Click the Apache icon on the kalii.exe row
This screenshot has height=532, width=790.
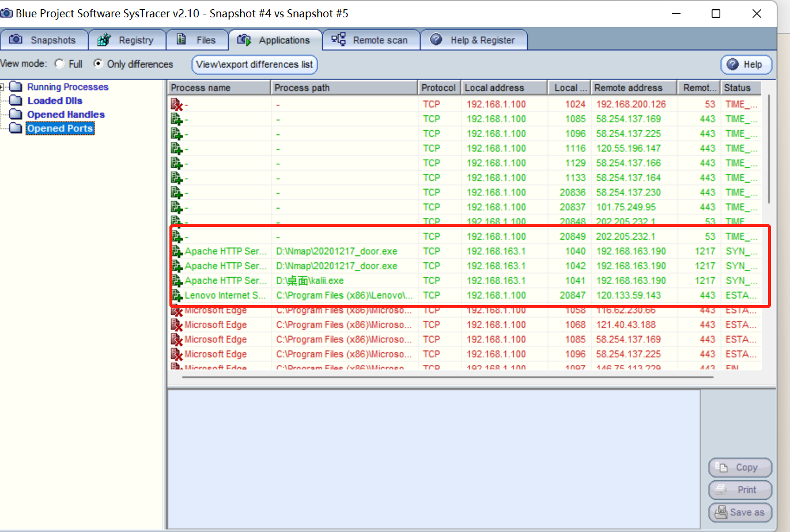point(176,281)
